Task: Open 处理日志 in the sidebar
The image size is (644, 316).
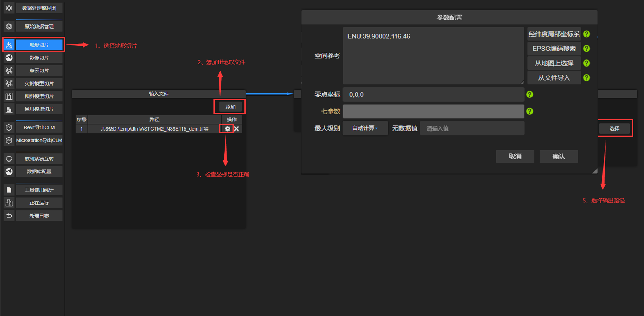Action: tap(39, 216)
